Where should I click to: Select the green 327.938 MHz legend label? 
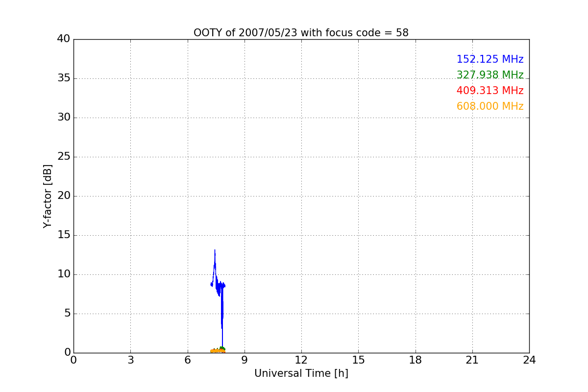490,75
